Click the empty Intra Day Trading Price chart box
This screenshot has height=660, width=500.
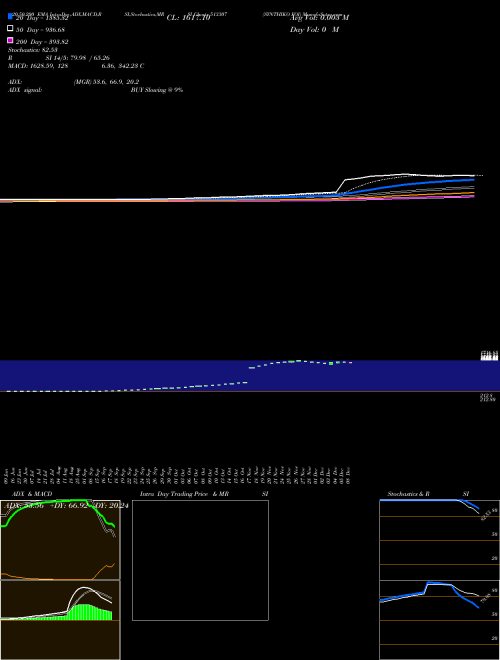click(x=200, y=560)
